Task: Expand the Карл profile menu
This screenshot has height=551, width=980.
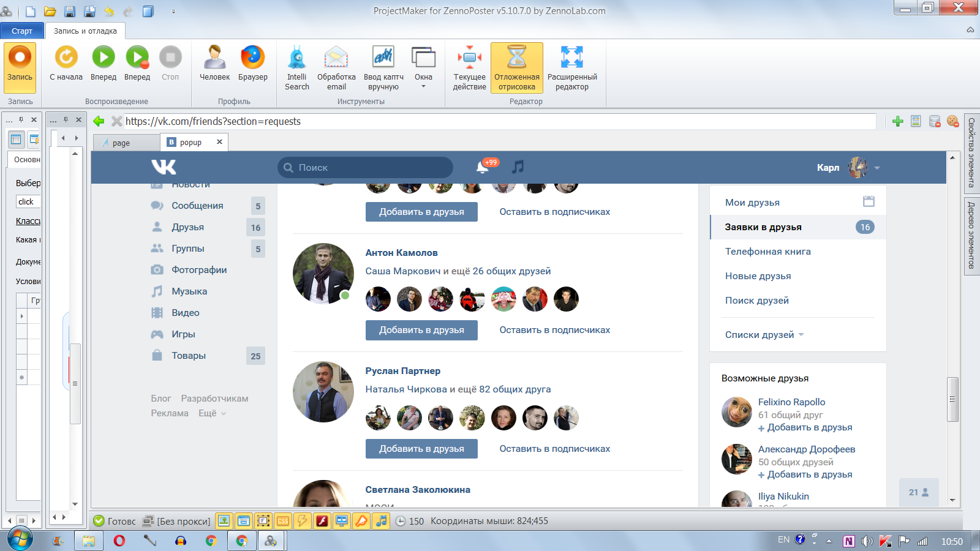Action: tap(848, 167)
